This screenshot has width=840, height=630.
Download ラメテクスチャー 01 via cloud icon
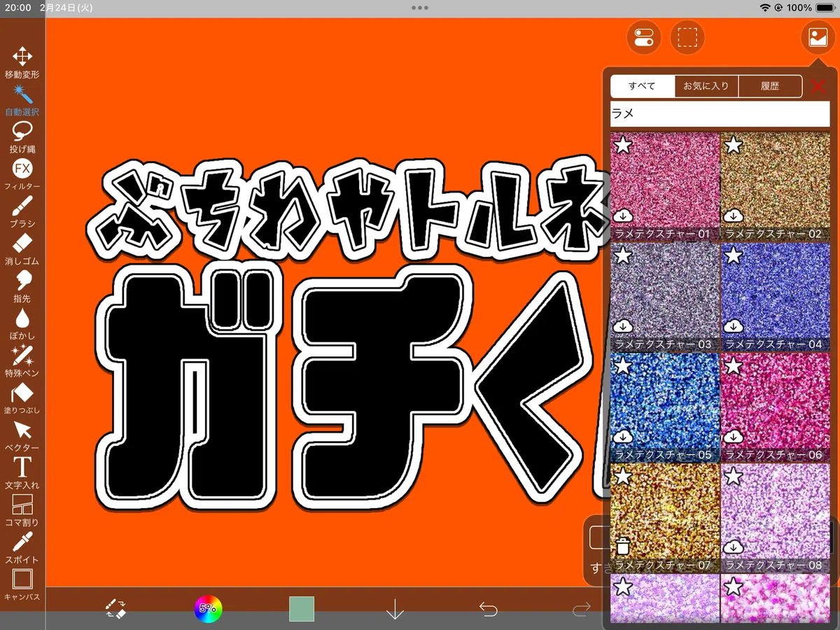[x=623, y=216]
